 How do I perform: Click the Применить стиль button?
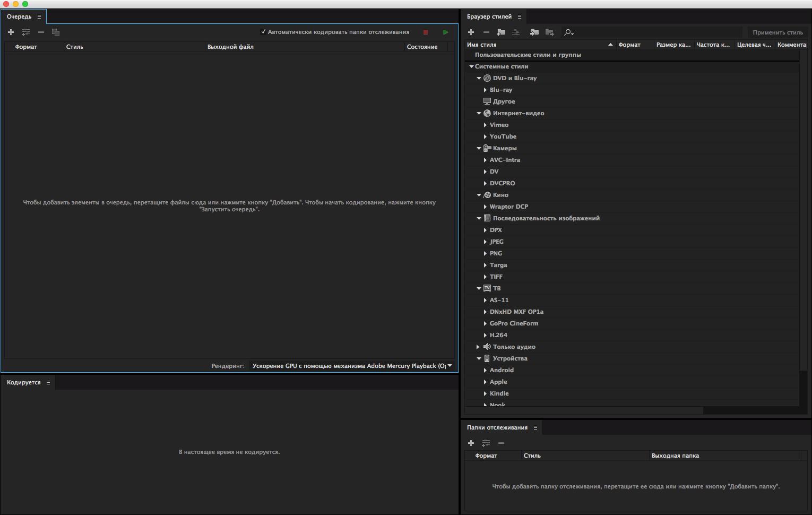click(778, 32)
